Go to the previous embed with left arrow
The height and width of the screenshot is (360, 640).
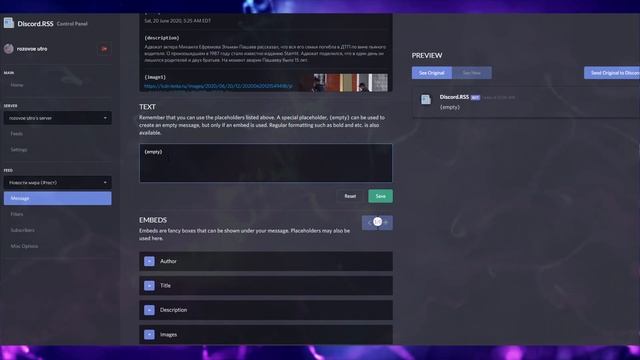coord(369,223)
